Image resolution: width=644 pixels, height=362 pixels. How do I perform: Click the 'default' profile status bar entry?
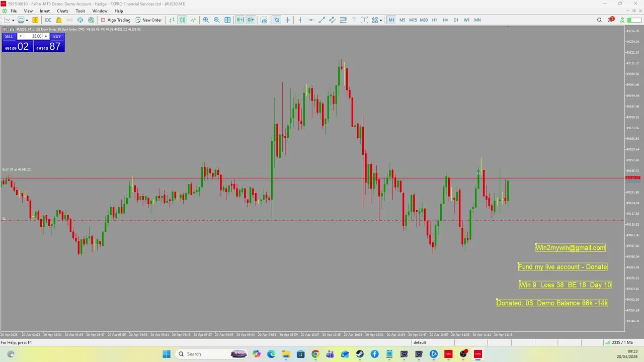pyautogui.click(x=420, y=342)
